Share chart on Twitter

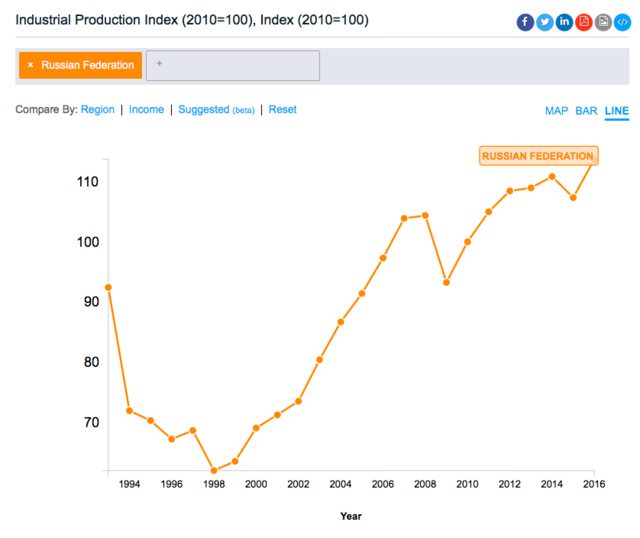coord(544,22)
